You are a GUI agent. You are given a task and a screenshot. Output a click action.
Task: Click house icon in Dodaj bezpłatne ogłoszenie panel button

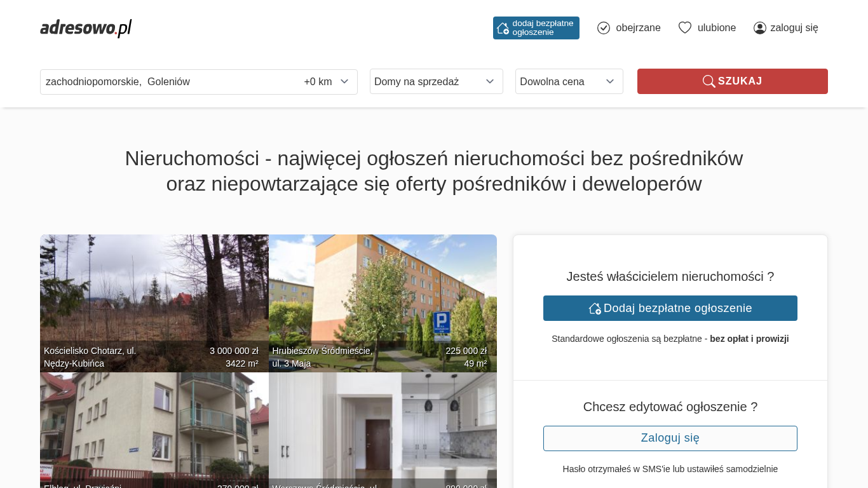(595, 308)
